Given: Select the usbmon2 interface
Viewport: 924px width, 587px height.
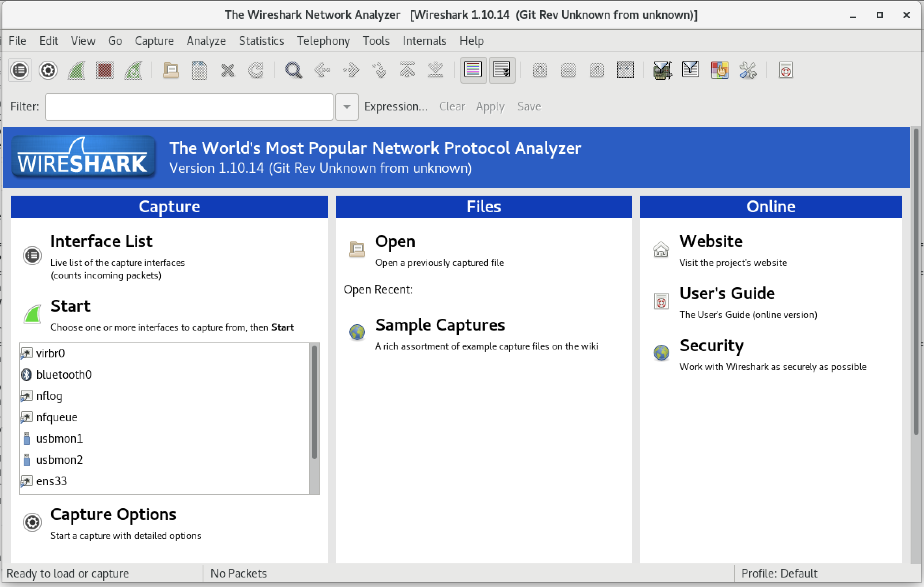Looking at the screenshot, I should (x=164, y=460).
